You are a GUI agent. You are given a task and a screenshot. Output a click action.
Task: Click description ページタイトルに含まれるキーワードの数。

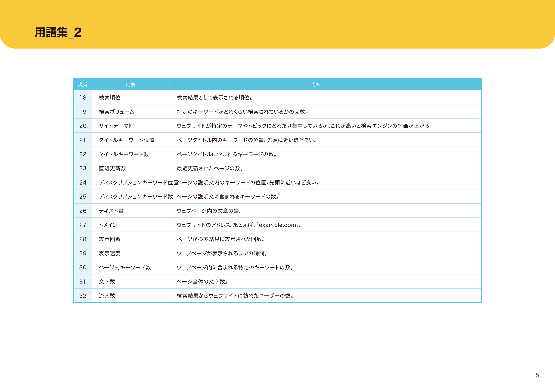click(x=227, y=154)
